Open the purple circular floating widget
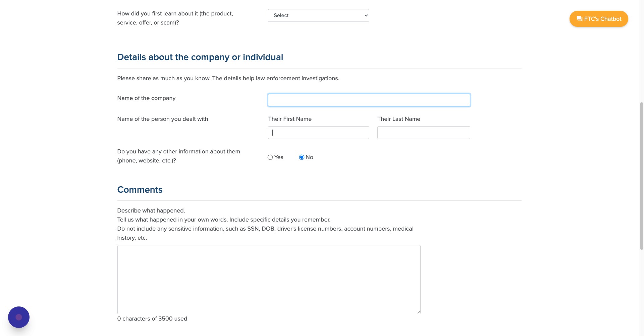This screenshot has width=644, height=336. 19,317
